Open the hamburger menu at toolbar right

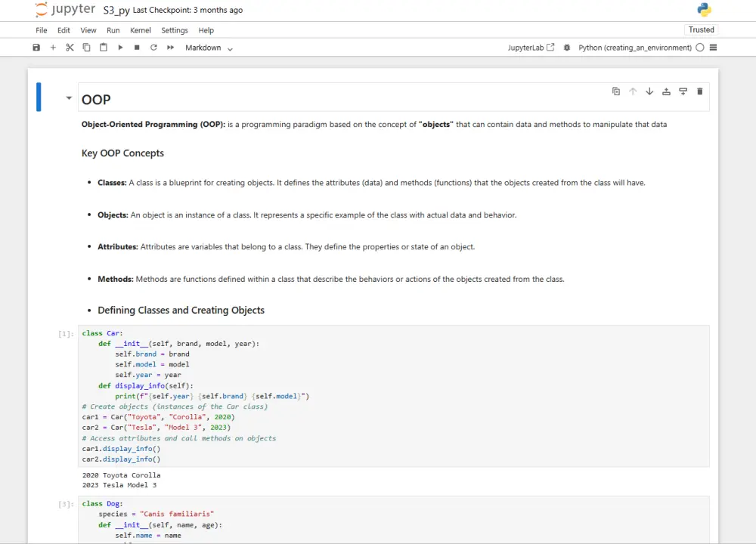point(714,47)
